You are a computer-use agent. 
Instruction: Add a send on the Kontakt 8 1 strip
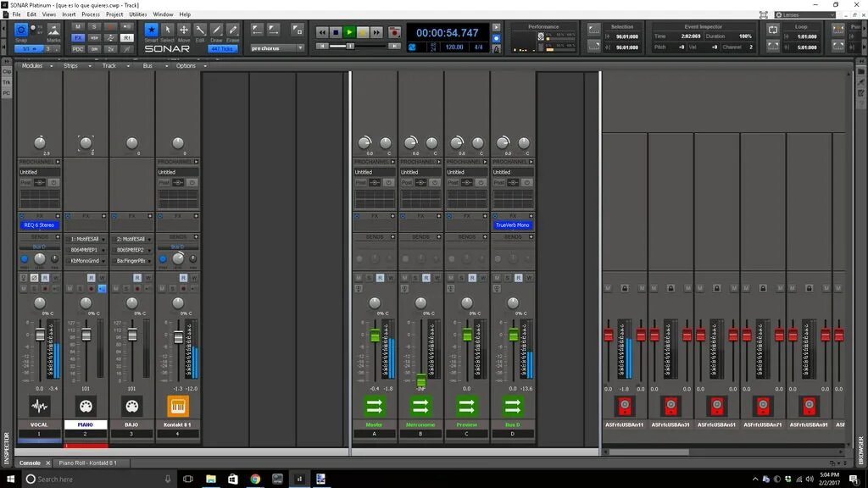pos(196,237)
